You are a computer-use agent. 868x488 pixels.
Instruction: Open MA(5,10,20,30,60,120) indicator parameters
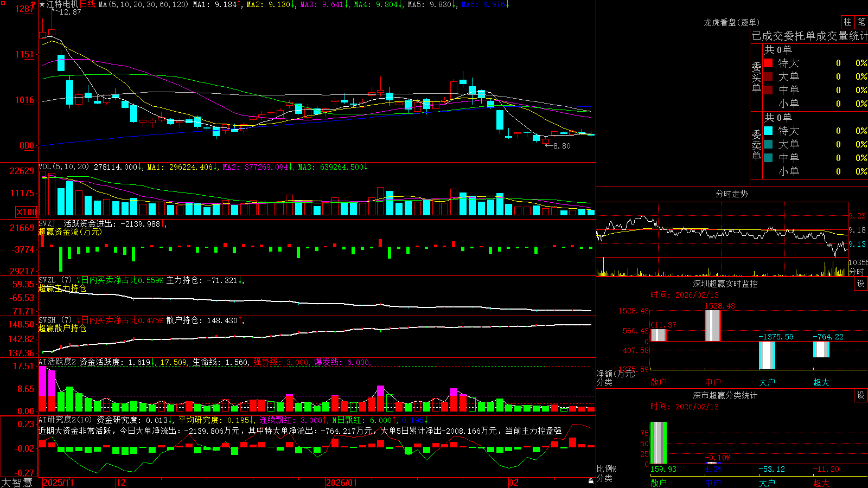[143, 4]
